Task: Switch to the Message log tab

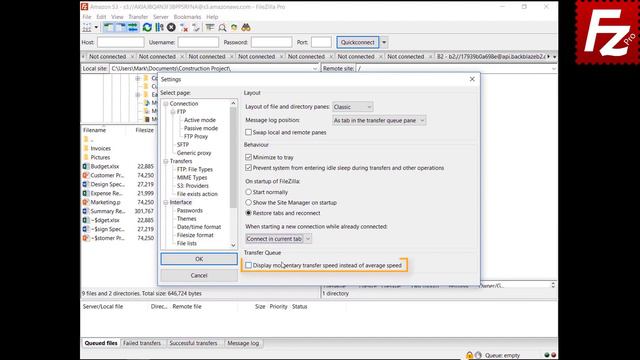Action: click(243, 343)
